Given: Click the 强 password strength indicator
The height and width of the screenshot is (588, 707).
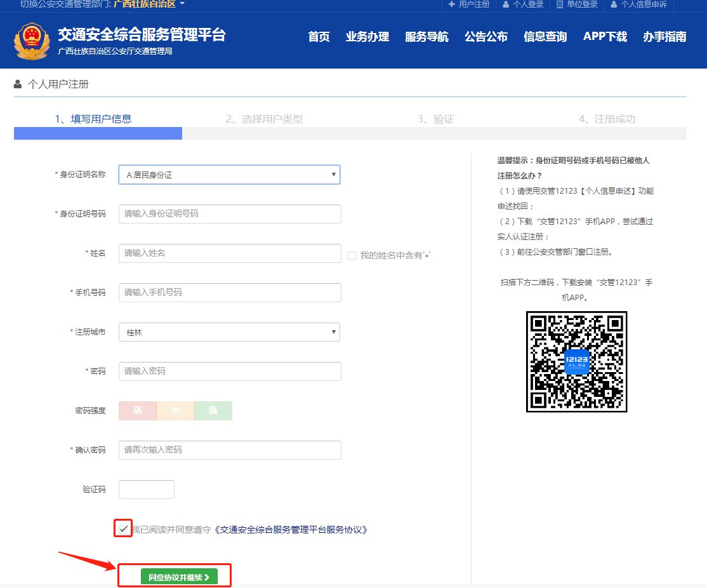Looking at the screenshot, I should point(213,411).
